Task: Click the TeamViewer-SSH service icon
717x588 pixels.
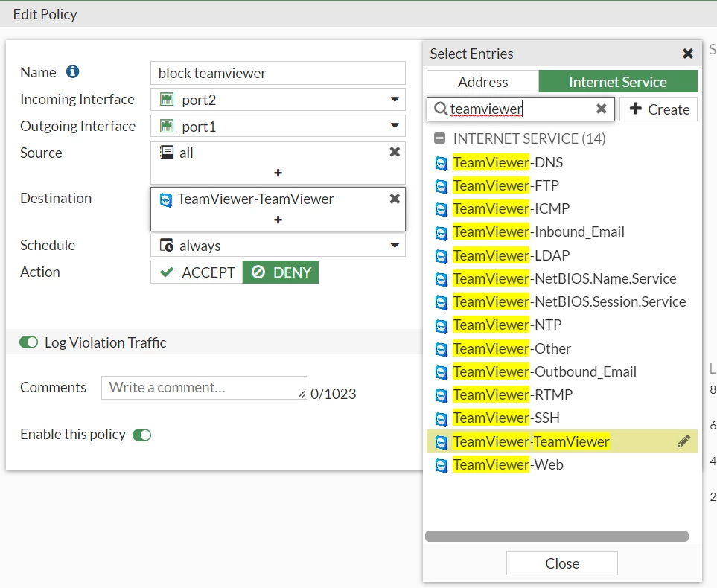Action: (441, 418)
